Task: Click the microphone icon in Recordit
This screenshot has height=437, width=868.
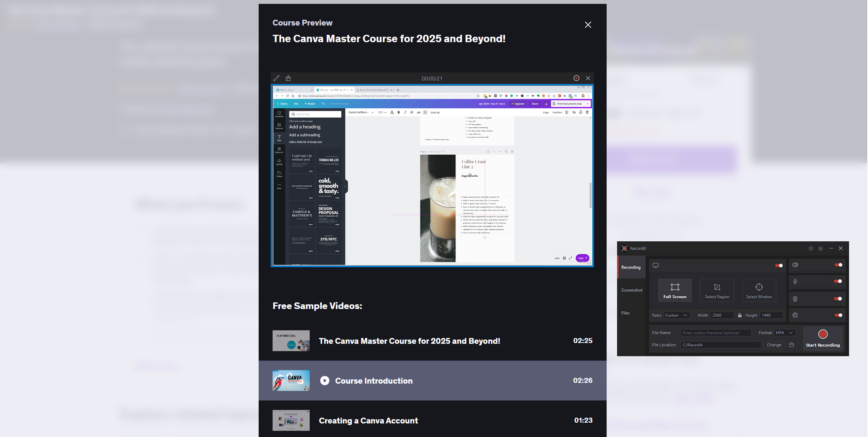Action: (x=795, y=281)
